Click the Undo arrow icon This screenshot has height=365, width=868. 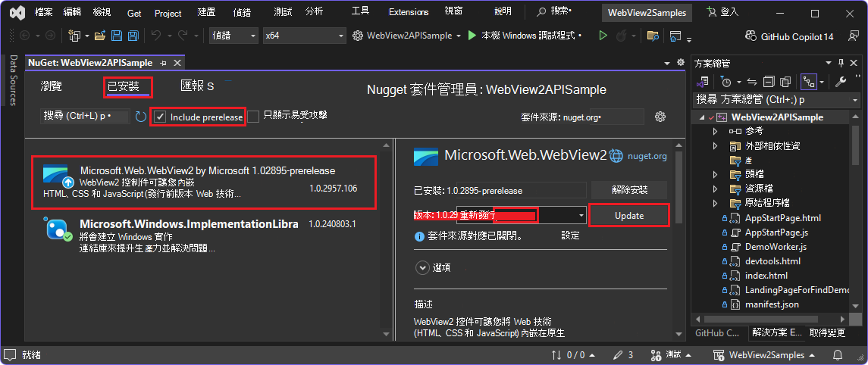coord(155,36)
